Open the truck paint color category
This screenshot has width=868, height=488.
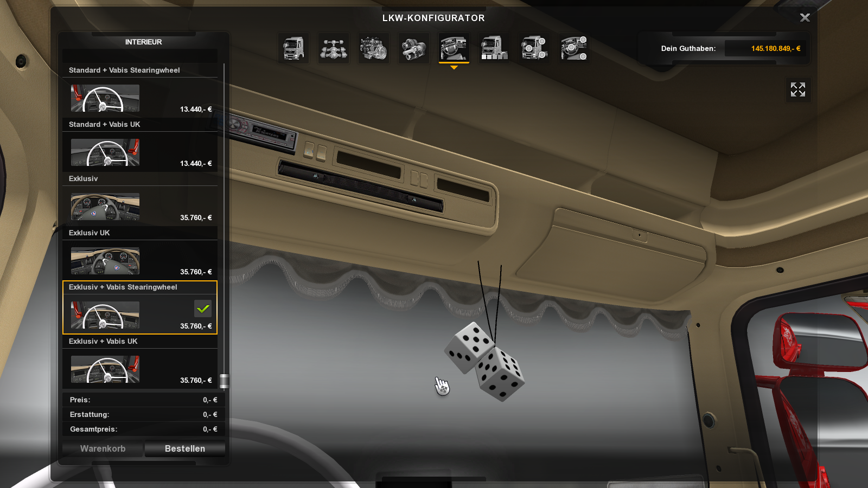(x=494, y=48)
